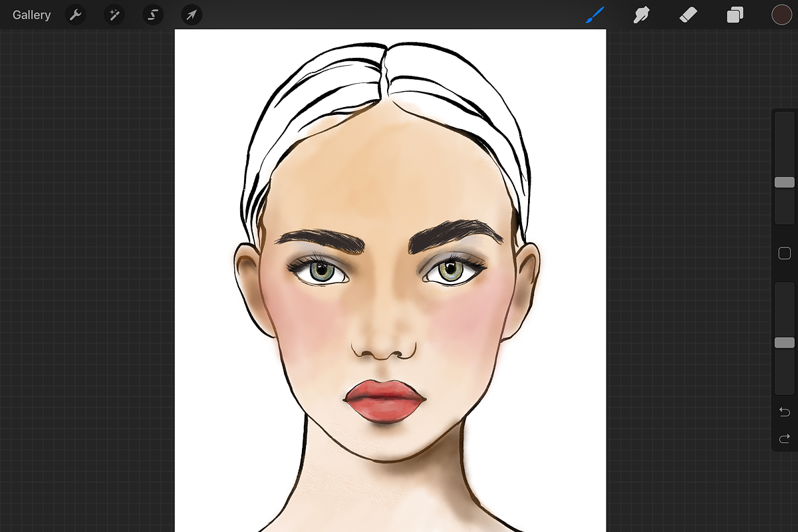Activate the Selection tool ribbon icon
This screenshot has width=798, height=532.
(153, 15)
